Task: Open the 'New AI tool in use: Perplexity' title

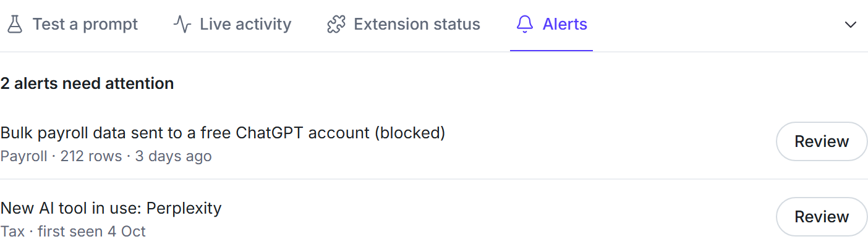Action: point(111,208)
